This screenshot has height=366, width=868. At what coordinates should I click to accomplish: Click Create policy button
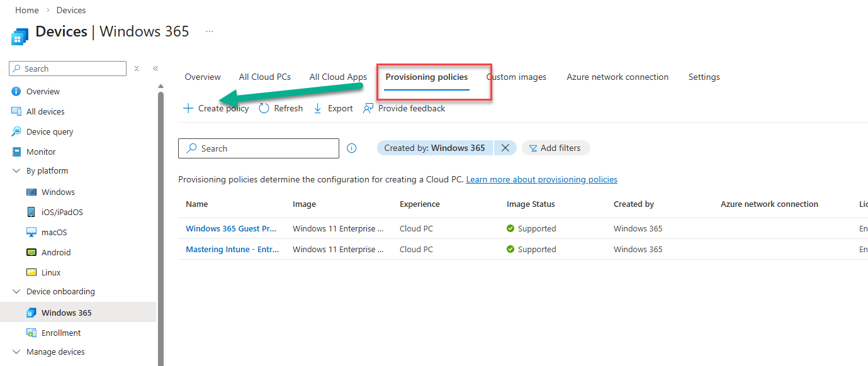(216, 108)
